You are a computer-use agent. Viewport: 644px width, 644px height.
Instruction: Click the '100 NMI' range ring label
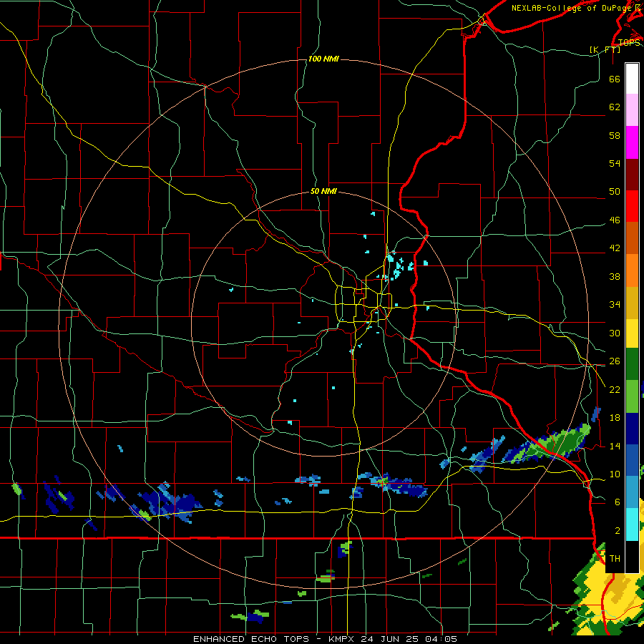[x=323, y=59]
